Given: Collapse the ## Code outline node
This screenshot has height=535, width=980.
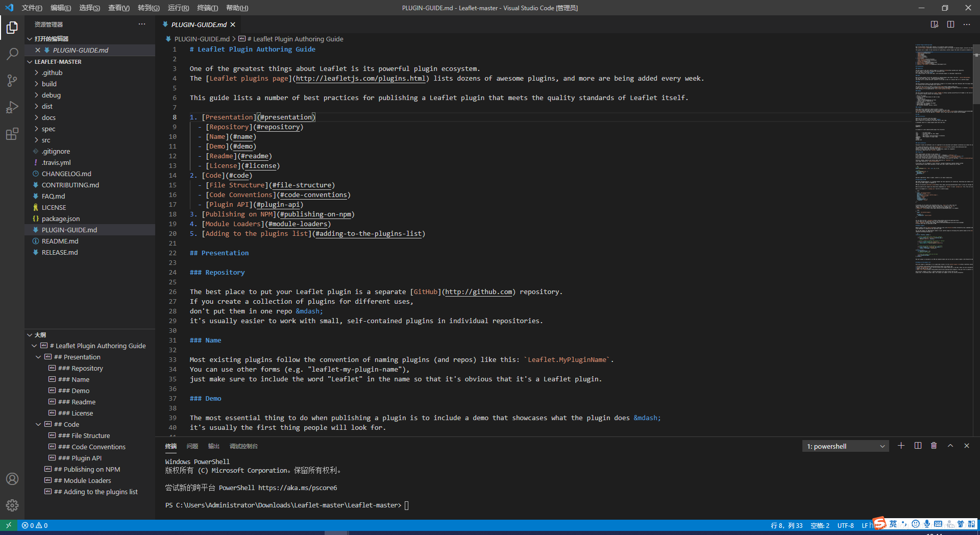Looking at the screenshot, I should (x=38, y=424).
